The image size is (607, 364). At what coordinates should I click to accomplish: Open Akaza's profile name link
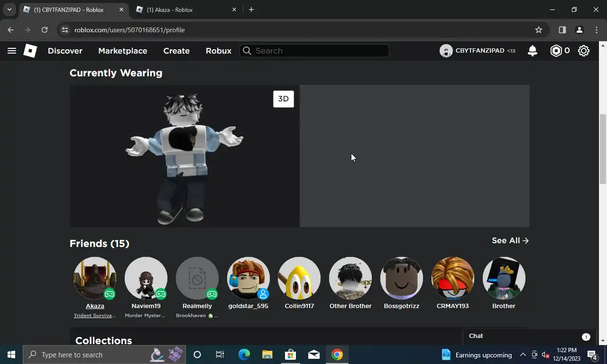[95, 306]
